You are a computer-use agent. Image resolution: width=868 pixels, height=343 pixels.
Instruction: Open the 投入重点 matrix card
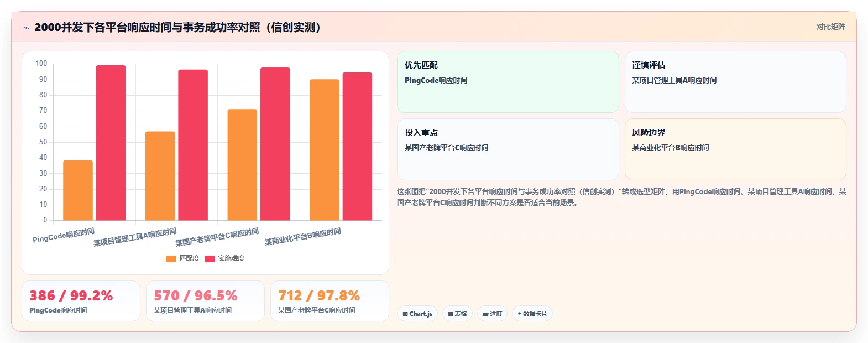(x=508, y=149)
